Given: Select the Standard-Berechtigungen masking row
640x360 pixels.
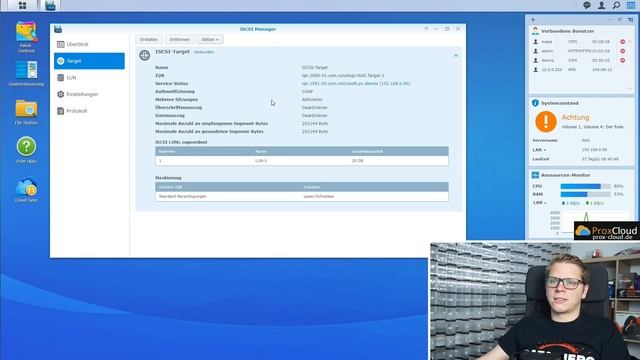Looking at the screenshot, I should (302, 196).
